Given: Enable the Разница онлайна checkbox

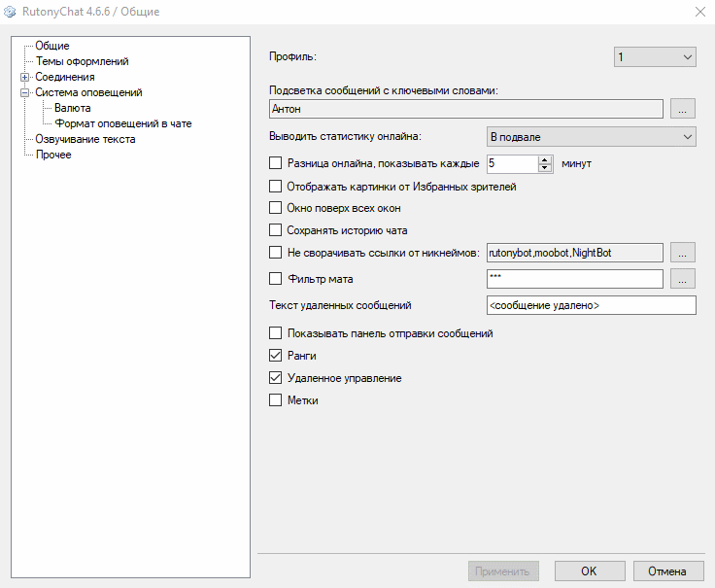Looking at the screenshot, I should coord(275,163).
